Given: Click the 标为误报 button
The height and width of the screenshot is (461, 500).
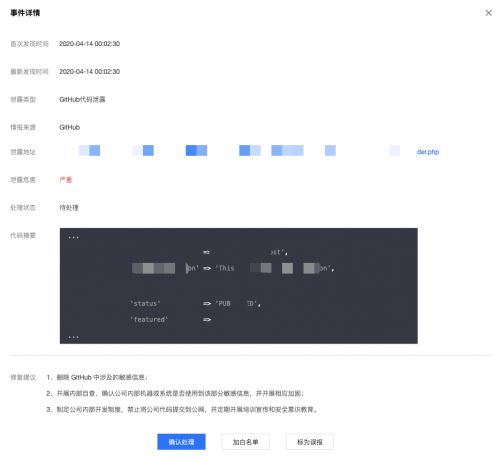Looking at the screenshot, I should [x=310, y=442].
